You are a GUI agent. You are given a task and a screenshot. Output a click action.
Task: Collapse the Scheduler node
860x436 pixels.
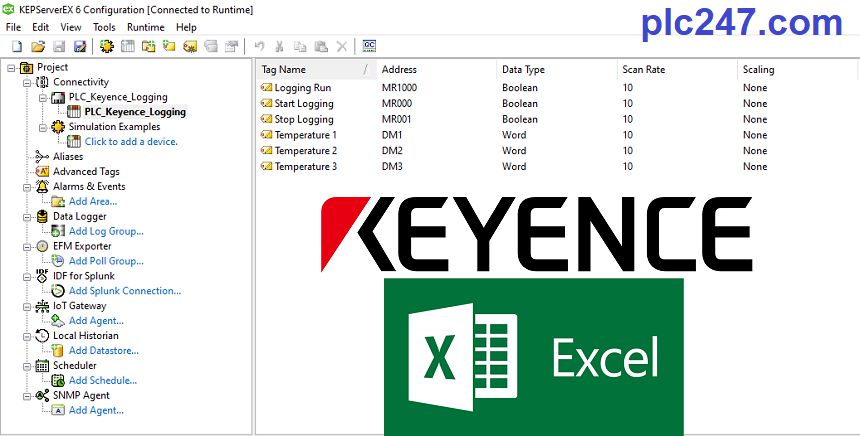27,366
